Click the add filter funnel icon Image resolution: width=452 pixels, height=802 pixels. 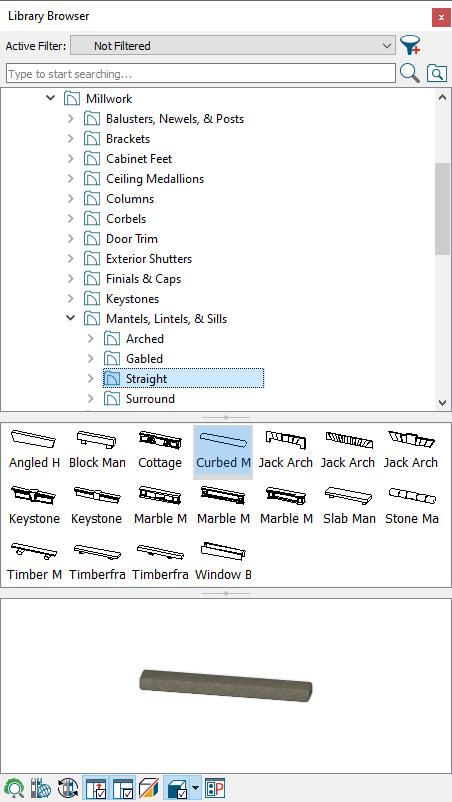pos(410,46)
